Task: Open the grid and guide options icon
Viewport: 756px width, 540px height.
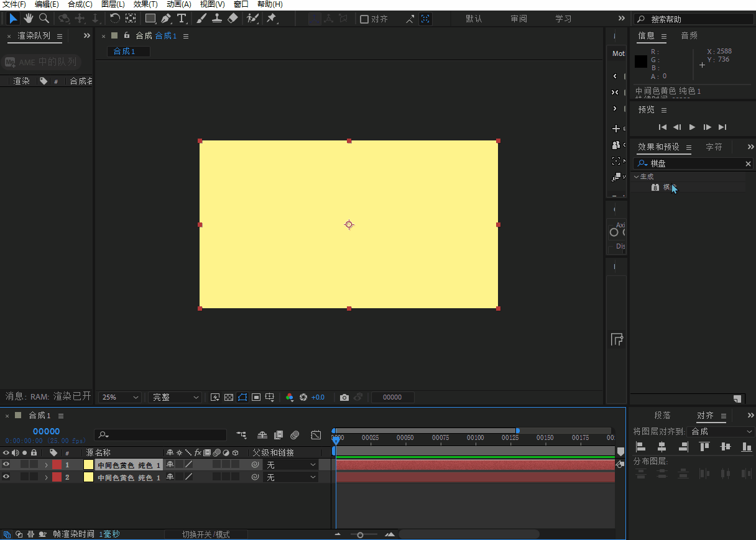Action: pos(270,397)
